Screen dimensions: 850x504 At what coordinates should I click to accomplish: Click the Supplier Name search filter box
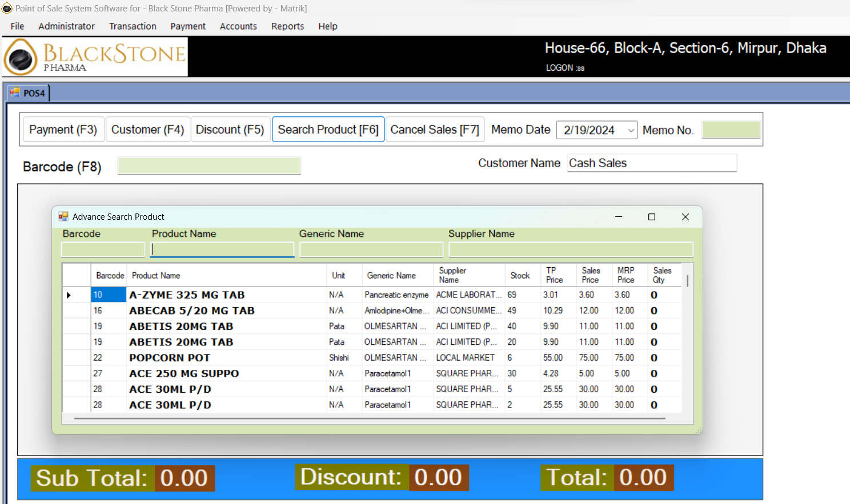pyautogui.click(x=571, y=249)
